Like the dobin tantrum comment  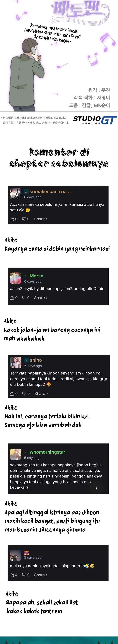tap(12, 575)
